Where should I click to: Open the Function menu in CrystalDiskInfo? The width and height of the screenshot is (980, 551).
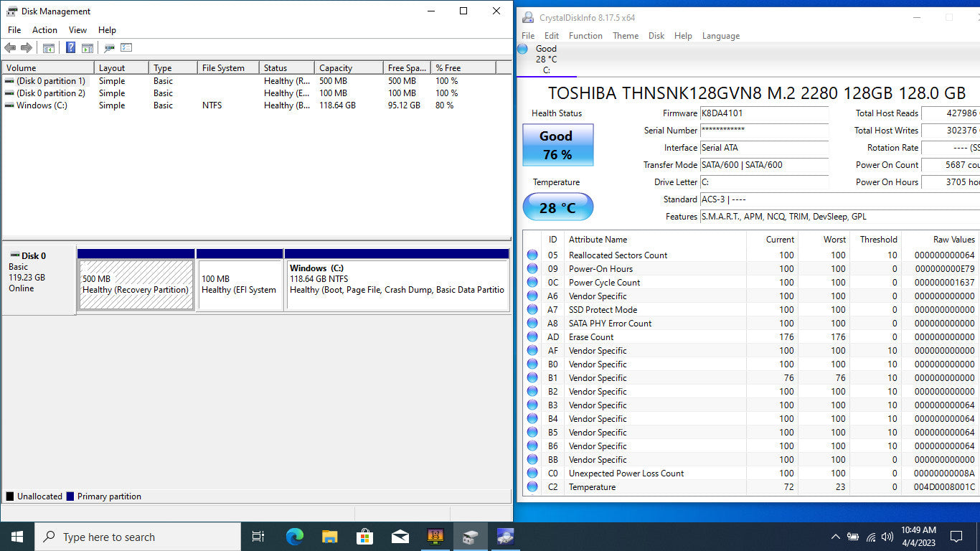tap(585, 36)
